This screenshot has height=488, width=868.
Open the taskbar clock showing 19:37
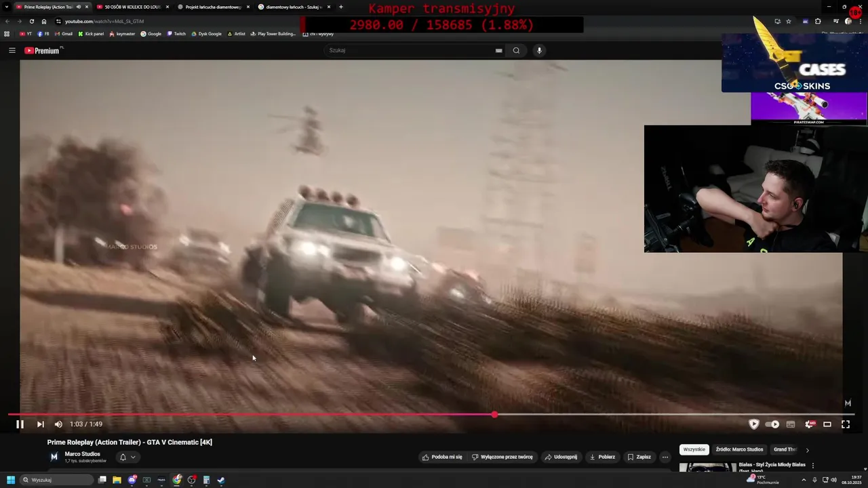(851, 480)
